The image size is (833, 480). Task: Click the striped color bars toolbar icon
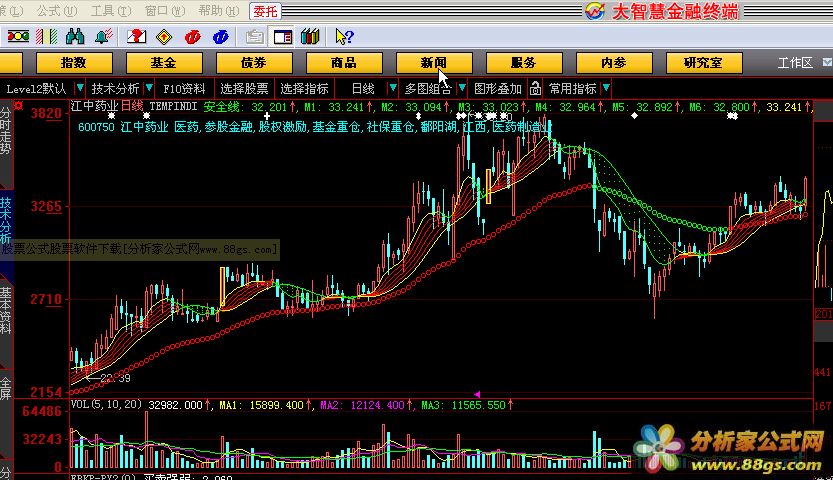click(46, 37)
